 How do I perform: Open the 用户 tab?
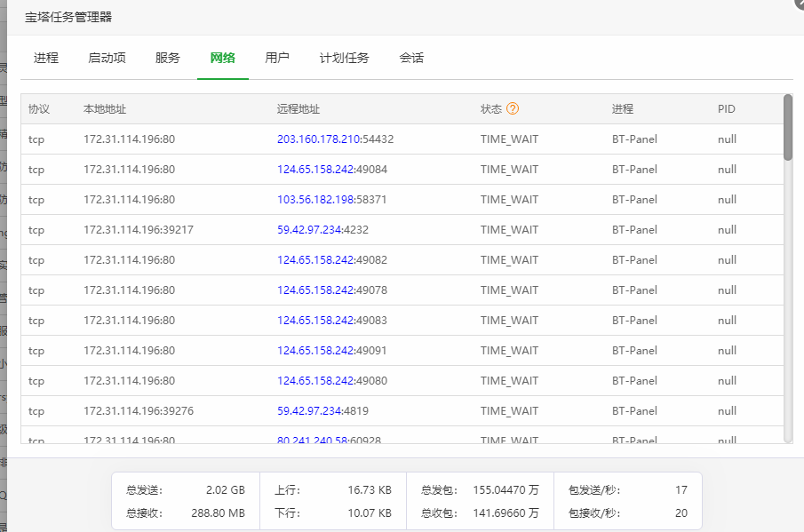pyautogui.click(x=277, y=58)
